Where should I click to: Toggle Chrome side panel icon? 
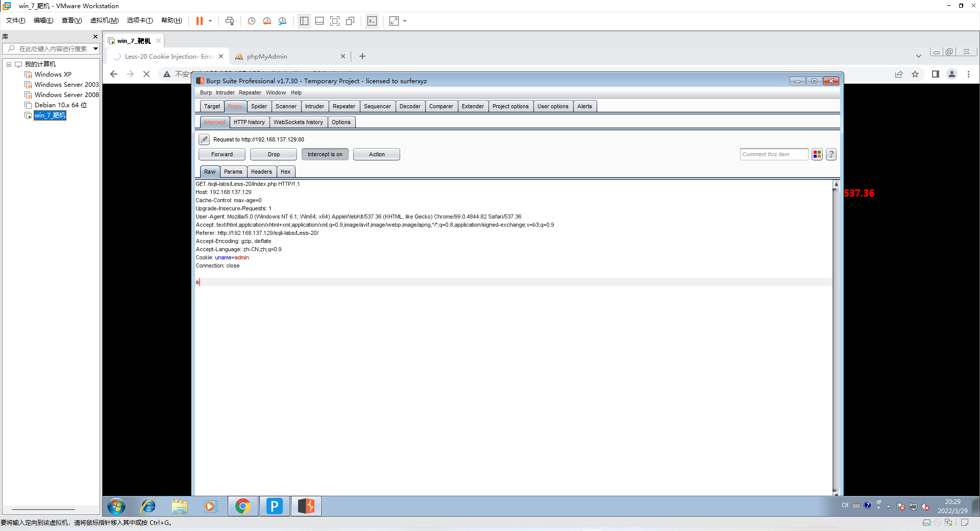pos(935,74)
